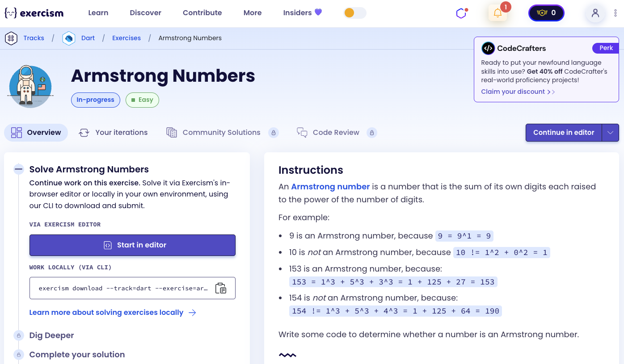
Task: Click the exercism download command field
Action: pyautogui.click(x=121, y=288)
